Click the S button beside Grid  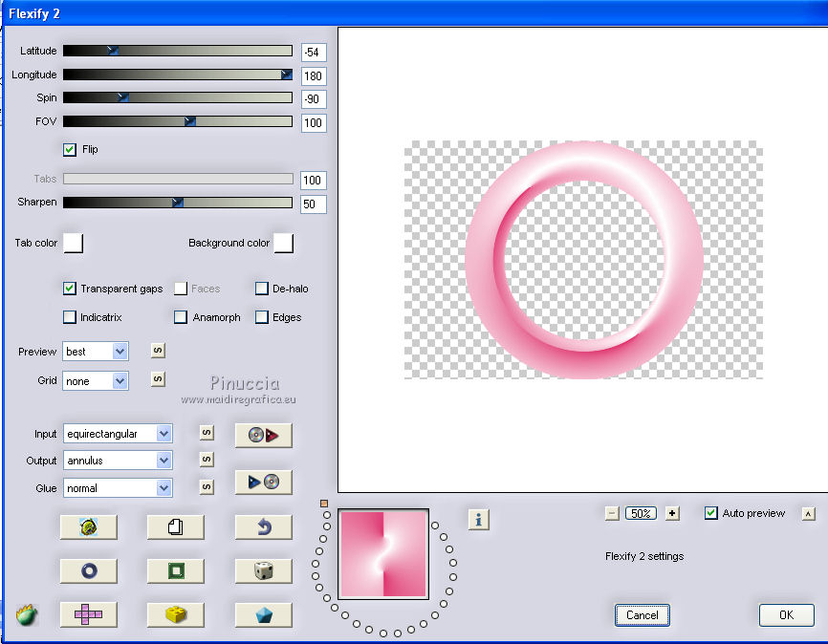pyautogui.click(x=158, y=379)
